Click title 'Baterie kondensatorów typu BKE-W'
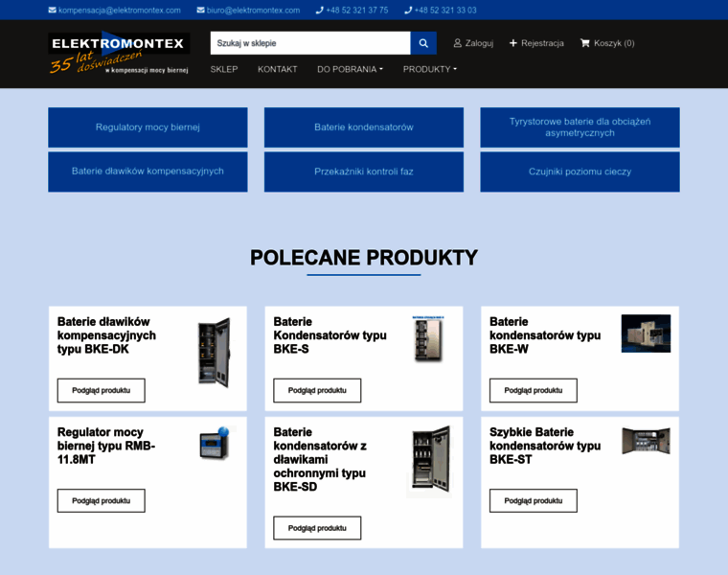728x575 pixels. 545,335
